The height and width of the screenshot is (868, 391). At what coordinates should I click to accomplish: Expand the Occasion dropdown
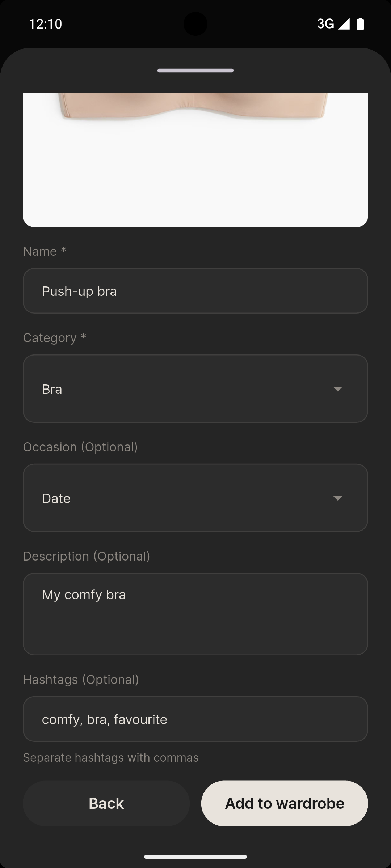(x=337, y=498)
